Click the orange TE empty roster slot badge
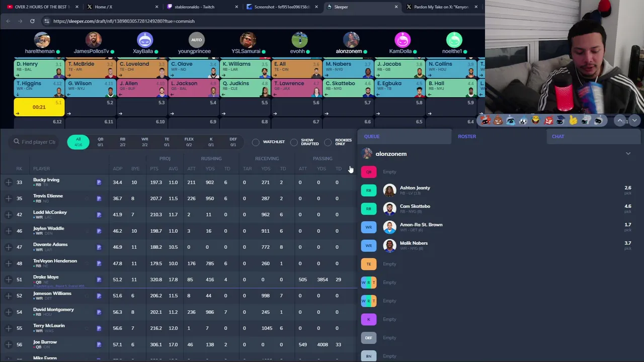This screenshot has width=644, height=362. [369, 264]
